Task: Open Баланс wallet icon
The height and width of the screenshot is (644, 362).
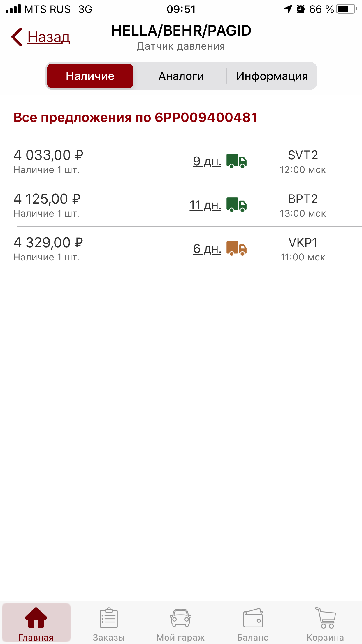Action: click(253, 618)
